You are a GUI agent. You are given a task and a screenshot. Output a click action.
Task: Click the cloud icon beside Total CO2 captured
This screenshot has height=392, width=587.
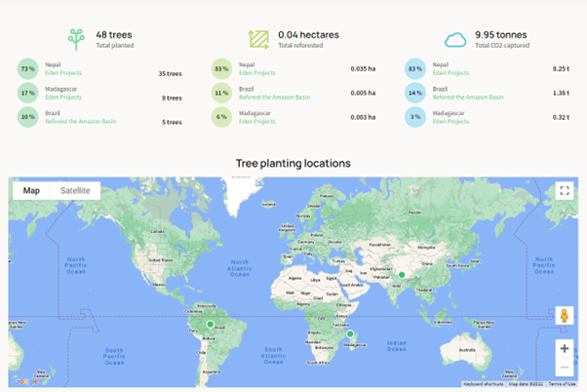pyautogui.click(x=455, y=39)
